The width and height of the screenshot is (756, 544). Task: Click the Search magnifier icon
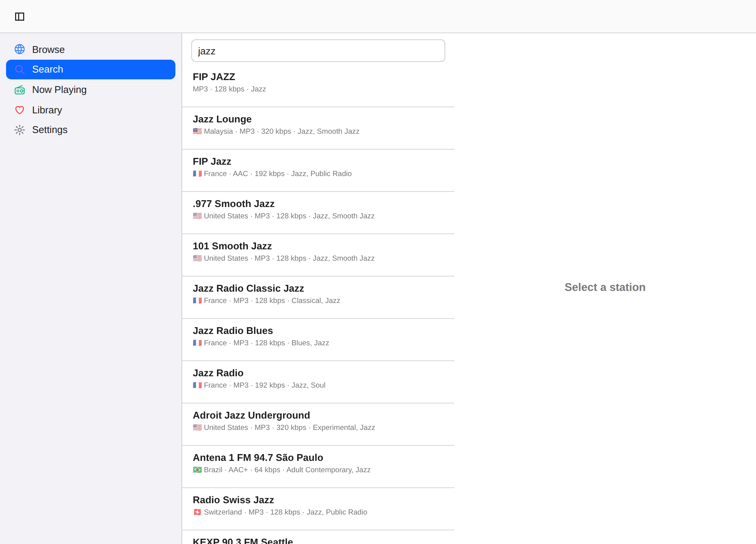20,70
